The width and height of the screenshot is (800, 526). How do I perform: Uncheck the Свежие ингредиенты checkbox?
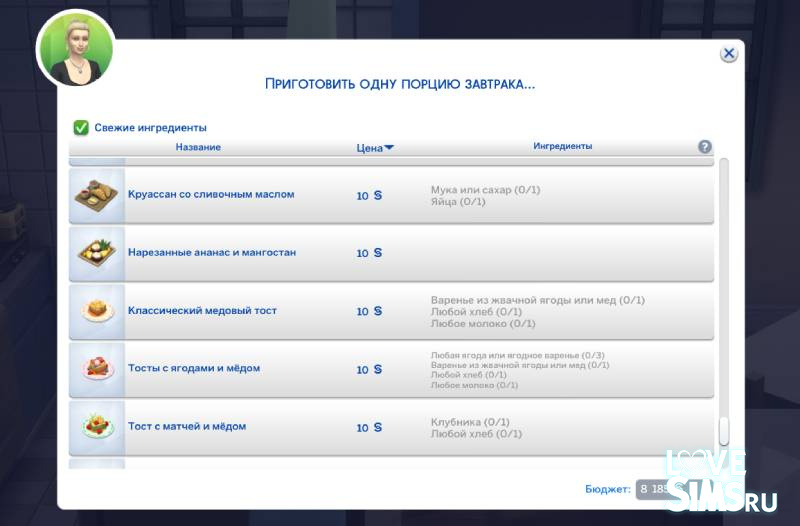[x=81, y=128]
